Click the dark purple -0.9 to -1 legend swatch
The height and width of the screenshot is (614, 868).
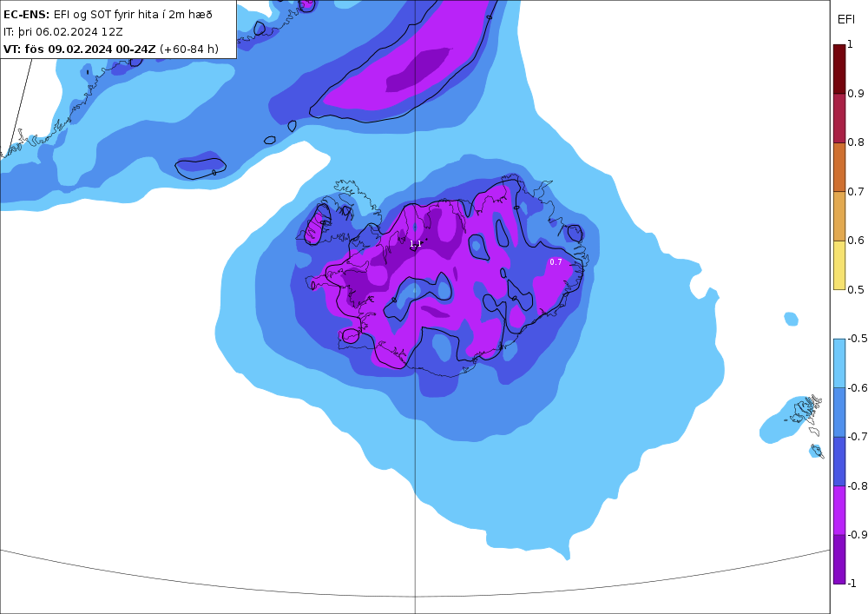(839, 559)
